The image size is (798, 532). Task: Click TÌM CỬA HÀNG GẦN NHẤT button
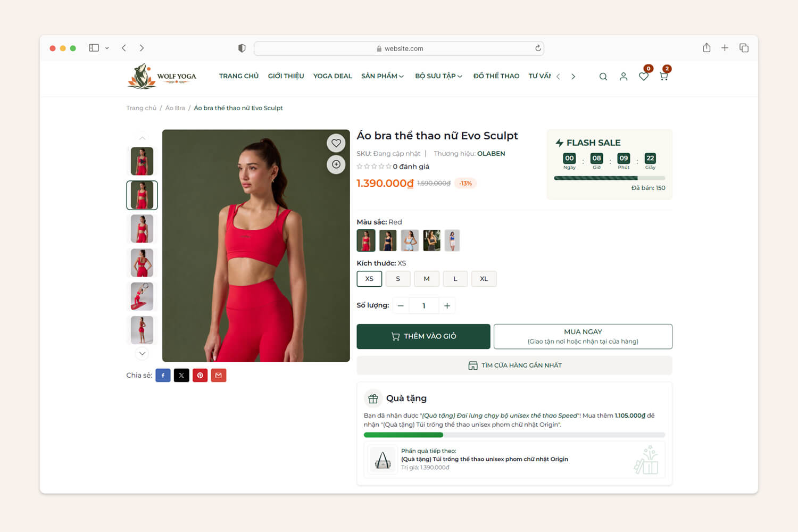514,365
